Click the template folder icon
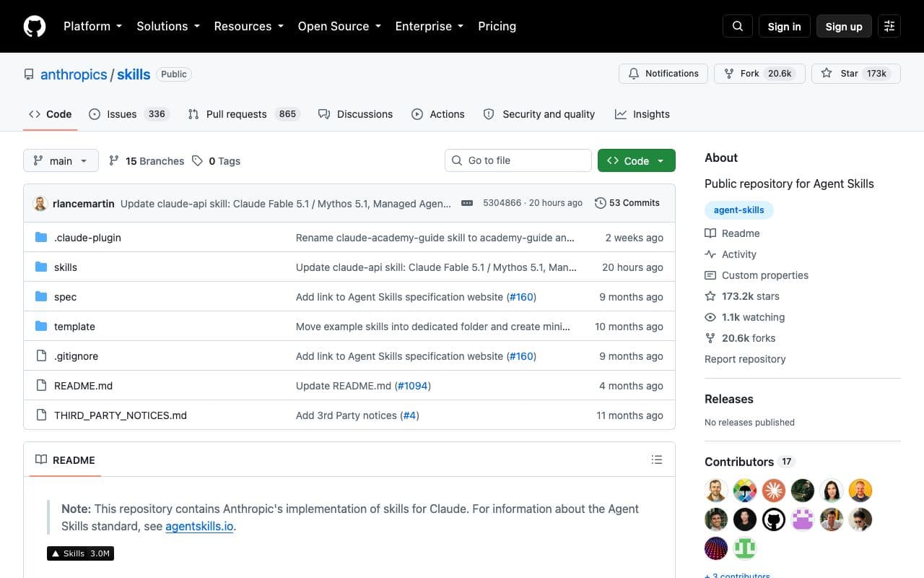The width and height of the screenshot is (924, 578). (41, 327)
